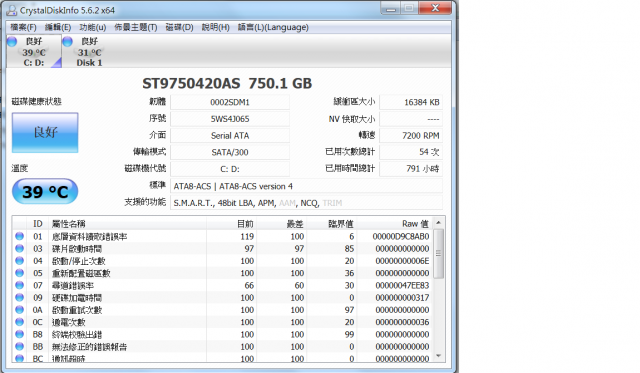The width and height of the screenshot is (640, 373).
Task: Click the status orb of attribute BB
Action: tap(19, 346)
